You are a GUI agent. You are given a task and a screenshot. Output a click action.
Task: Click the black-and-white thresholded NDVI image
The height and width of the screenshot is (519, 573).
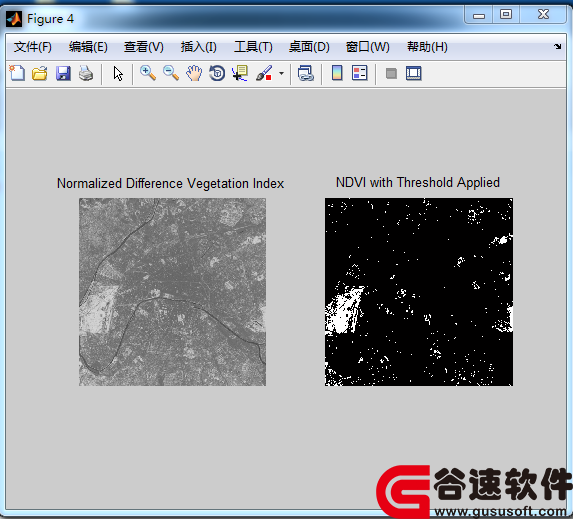click(x=419, y=292)
